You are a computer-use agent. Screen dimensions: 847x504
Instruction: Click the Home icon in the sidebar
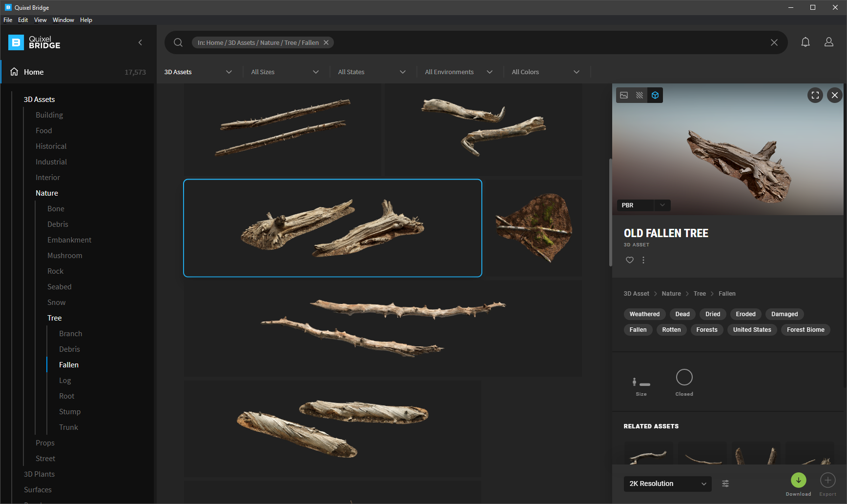14,72
